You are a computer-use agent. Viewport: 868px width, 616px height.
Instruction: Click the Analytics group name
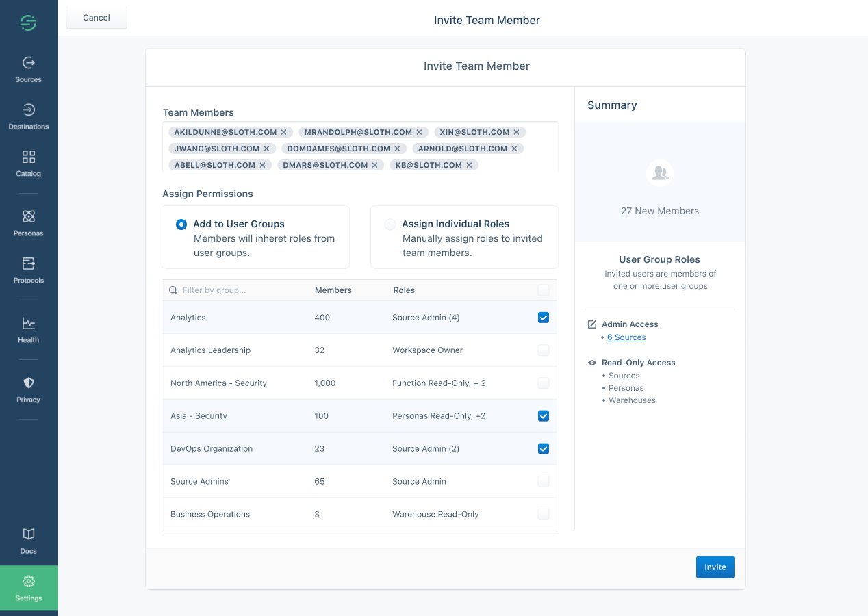[x=188, y=318]
